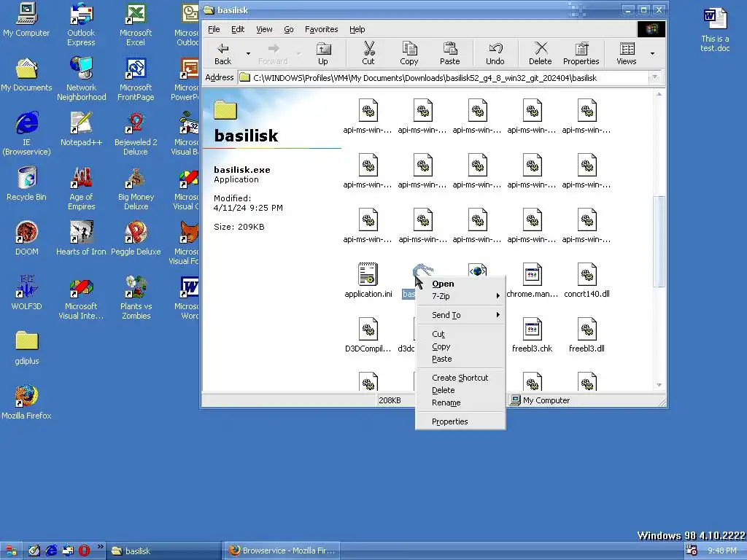
Task: Select the IE (Browservice) desktop icon
Action: tap(26, 134)
